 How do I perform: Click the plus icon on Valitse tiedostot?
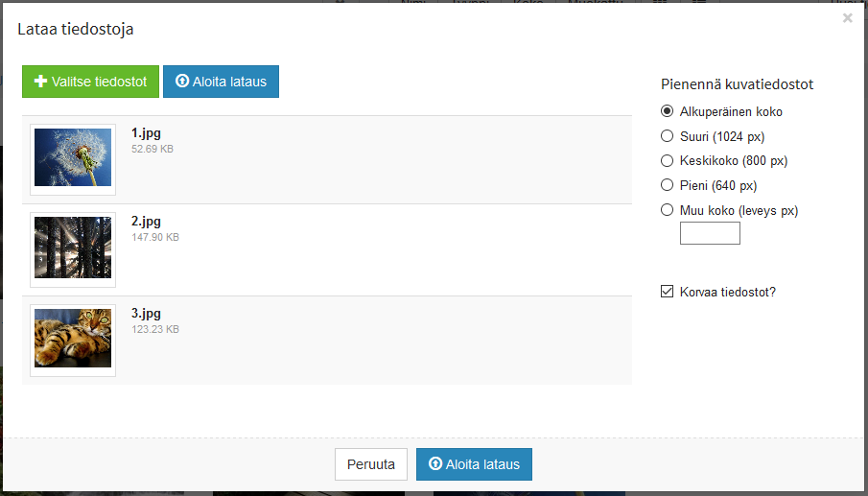[41, 82]
